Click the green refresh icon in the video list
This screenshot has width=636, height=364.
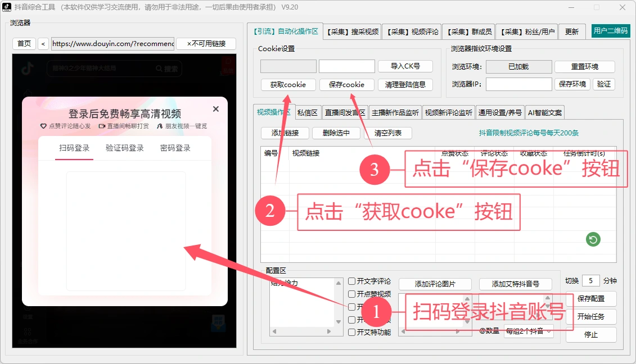593,239
